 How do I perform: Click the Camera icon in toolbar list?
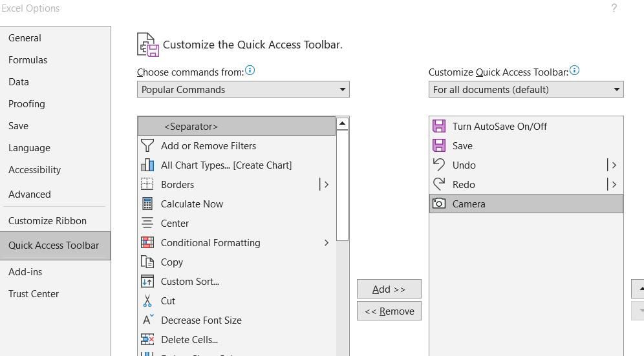click(439, 204)
